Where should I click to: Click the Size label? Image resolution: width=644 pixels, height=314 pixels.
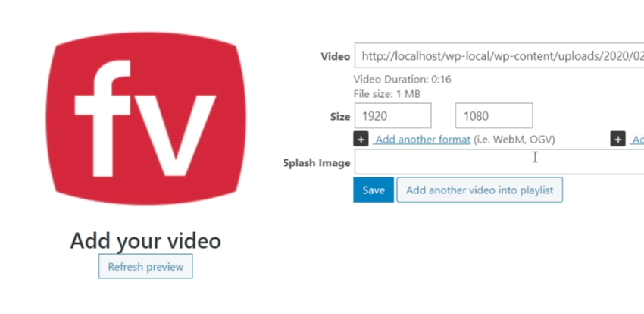pos(340,116)
